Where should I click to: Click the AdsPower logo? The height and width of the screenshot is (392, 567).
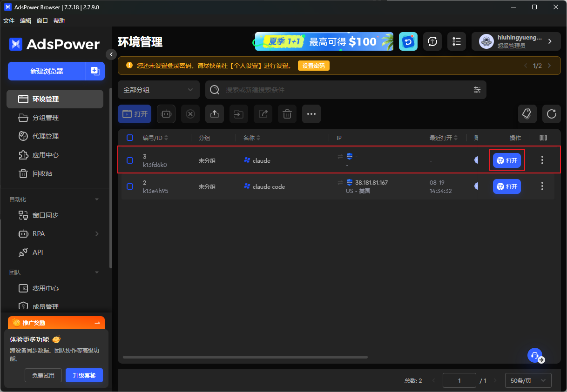(x=54, y=44)
